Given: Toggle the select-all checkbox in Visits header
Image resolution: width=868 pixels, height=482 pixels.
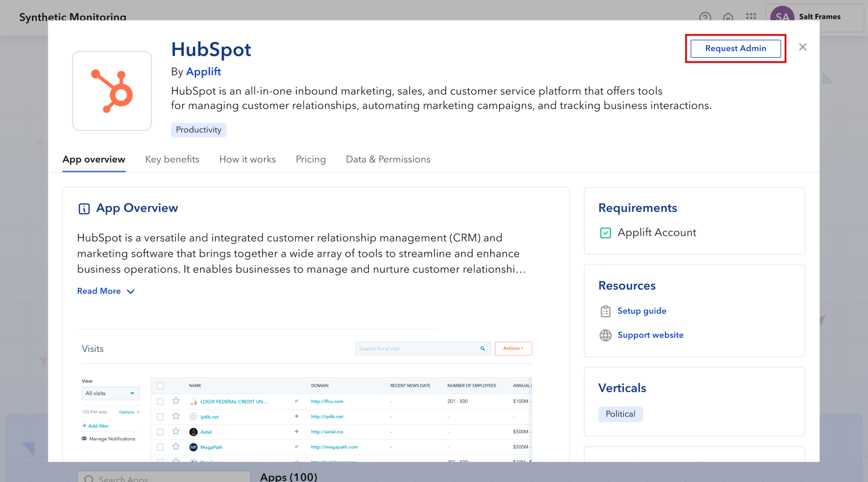Looking at the screenshot, I should pos(160,386).
